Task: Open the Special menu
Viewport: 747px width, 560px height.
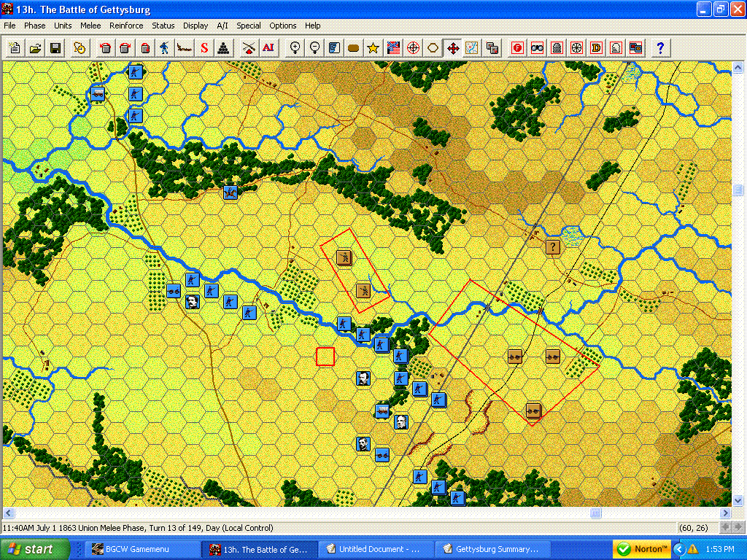Action: point(249,26)
